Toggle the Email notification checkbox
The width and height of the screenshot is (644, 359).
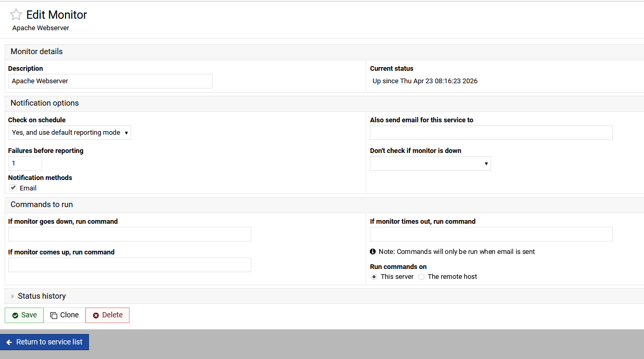pyautogui.click(x=13, y=188)
